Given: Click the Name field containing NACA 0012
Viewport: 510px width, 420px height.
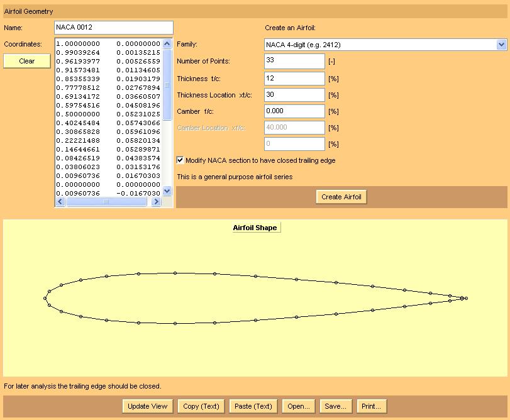Looking at the screenshot, I should tap(114, 28).
